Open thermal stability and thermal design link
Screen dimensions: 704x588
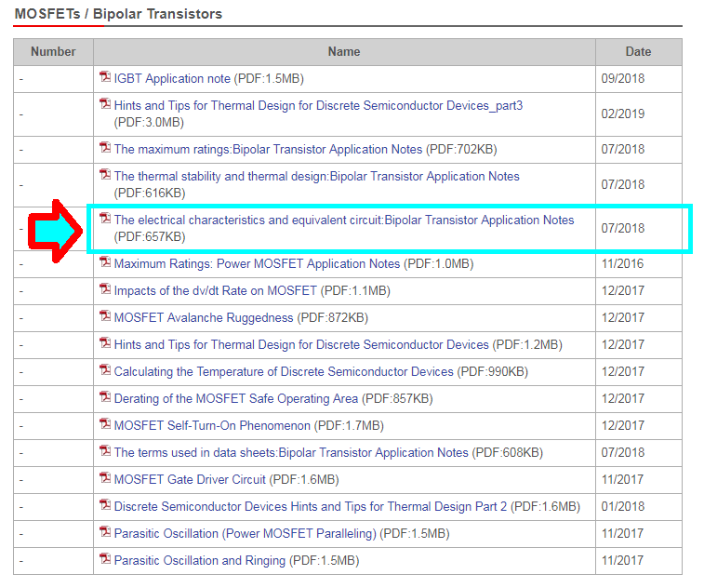coord(316,176)
